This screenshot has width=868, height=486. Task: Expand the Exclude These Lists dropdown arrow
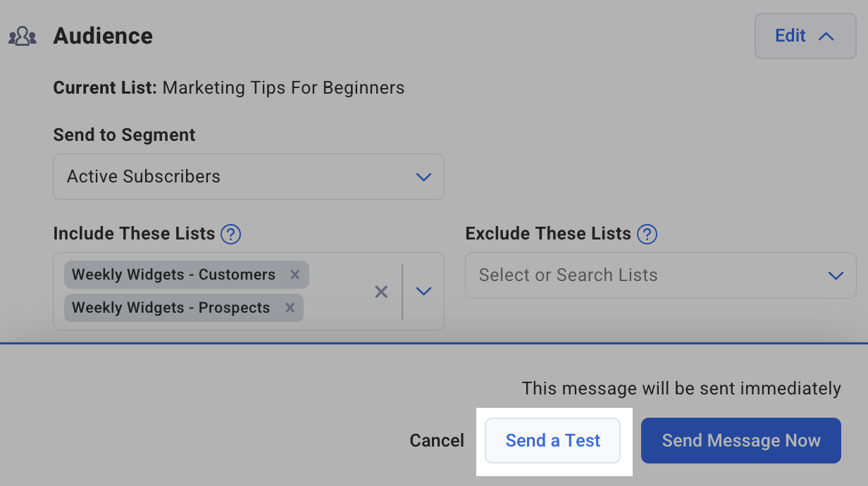[836, 275]
